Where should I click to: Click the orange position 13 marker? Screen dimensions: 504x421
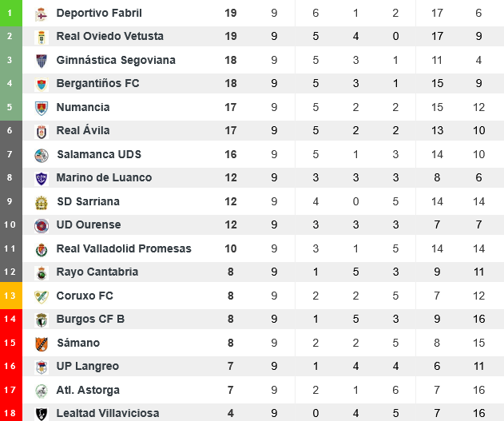[10, 296]
